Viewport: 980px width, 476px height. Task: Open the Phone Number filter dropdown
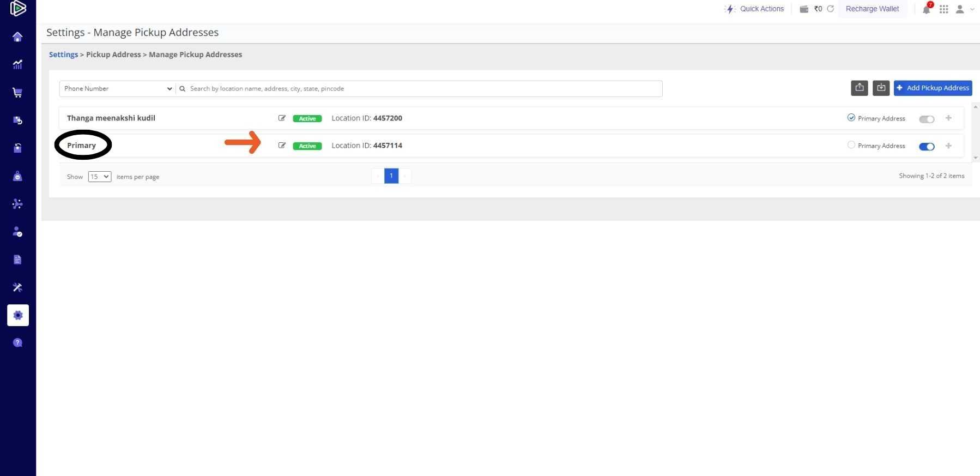(x=118, y=88)
